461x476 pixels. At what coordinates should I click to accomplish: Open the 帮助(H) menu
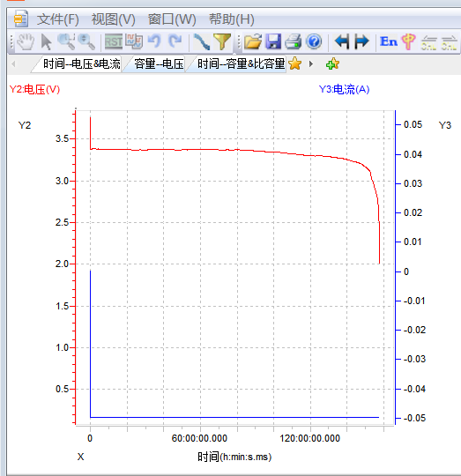click(x=231, y=19)
